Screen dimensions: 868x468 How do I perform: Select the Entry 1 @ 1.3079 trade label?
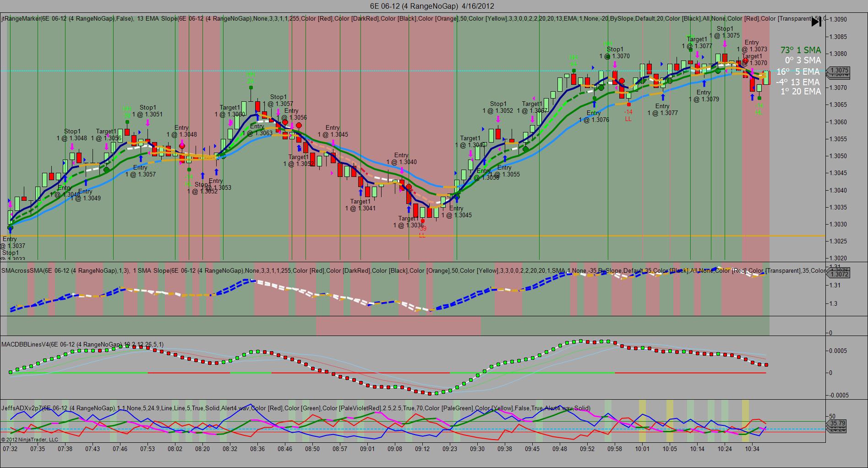704,96
